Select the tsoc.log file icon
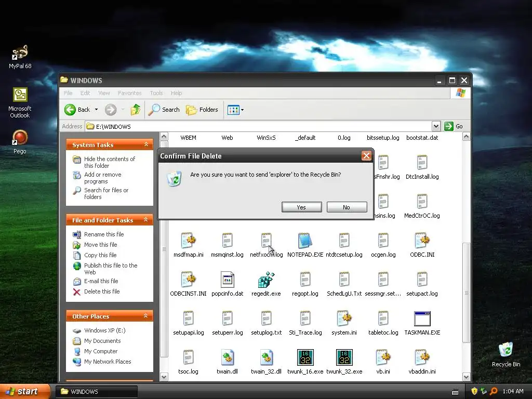This screenshot has height=399, width=532. coord(188,357)
